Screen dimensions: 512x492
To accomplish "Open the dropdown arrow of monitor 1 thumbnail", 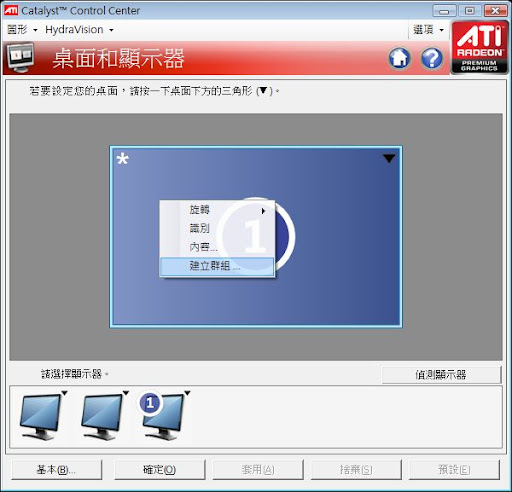I will coord(187,393).
